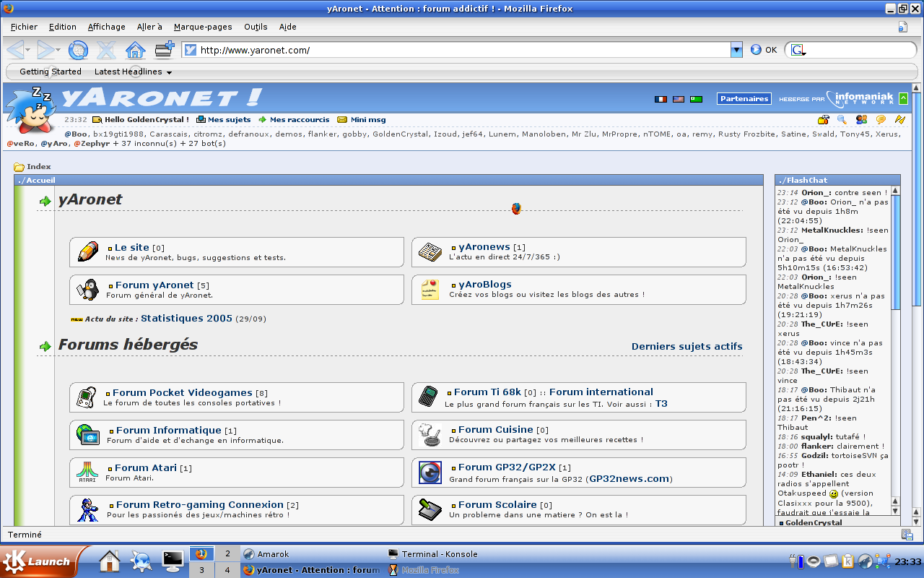Viewport: 924px width, 578px height.
Task: Expand the URL bar history dropdown
Action: (736, 50)
